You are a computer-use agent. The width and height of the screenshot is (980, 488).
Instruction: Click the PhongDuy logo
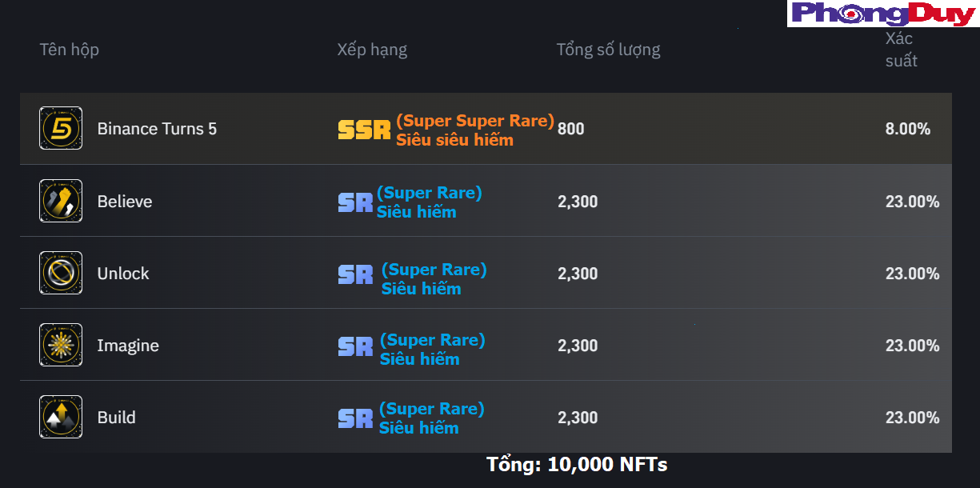point(883,14)
